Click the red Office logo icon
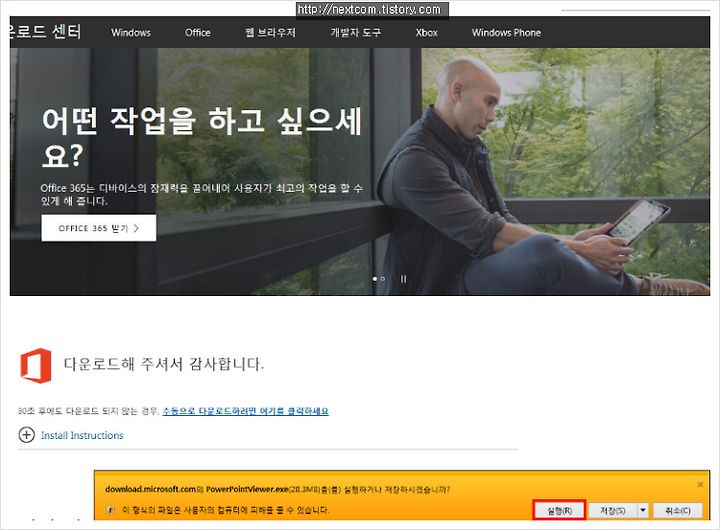Image resolution: width=720 pixels, height=530 pixels. 36,366
